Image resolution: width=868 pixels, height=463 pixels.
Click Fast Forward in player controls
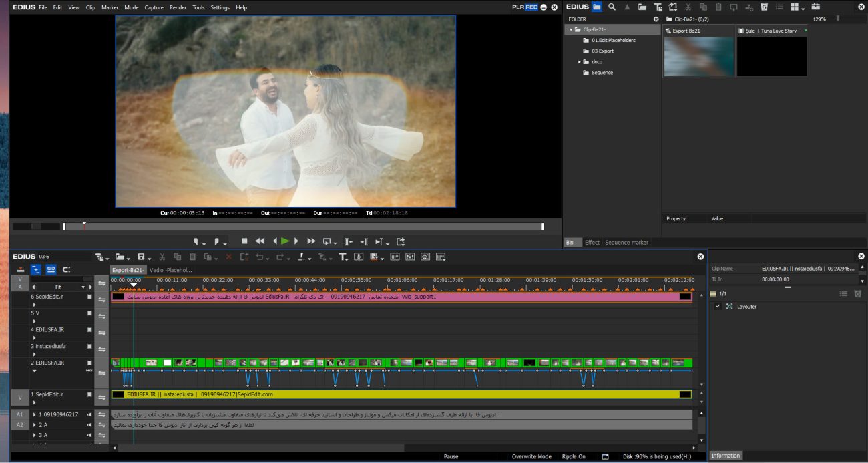[x=311, y=241]
